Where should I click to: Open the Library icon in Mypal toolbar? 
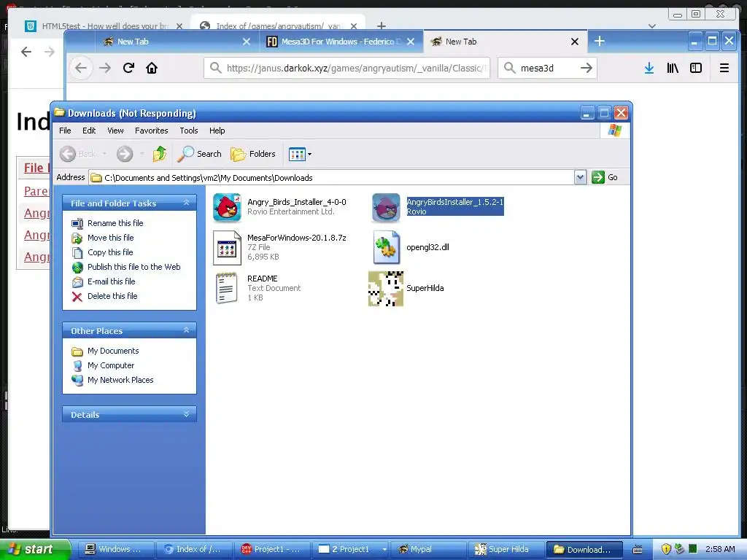[673, 68]
